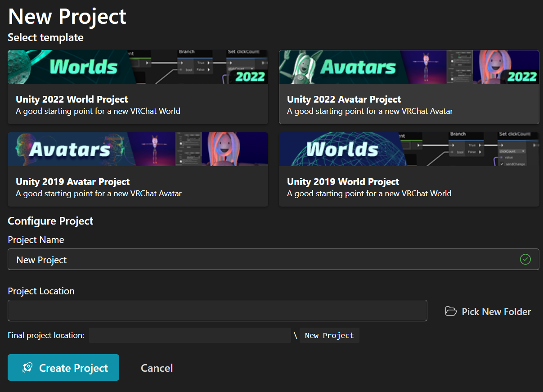Select the Unity 2019 World Project template
The height and width of the screenshot is (392, 543).
click(x=409, y=169)
